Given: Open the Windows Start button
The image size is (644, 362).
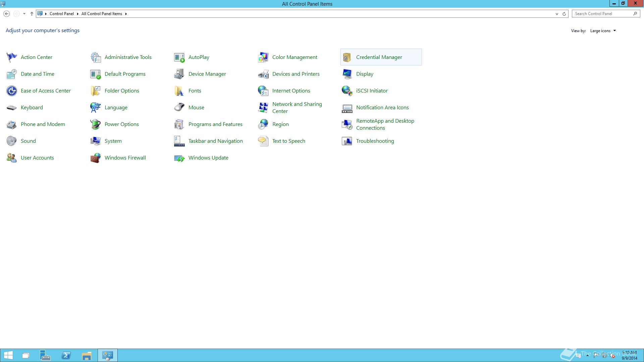Looking at the screenshot, I should click(x=8, y=355).
